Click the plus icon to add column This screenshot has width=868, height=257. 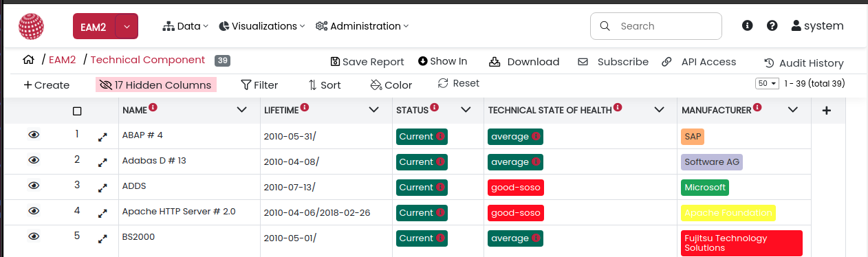tap(827, 110)
